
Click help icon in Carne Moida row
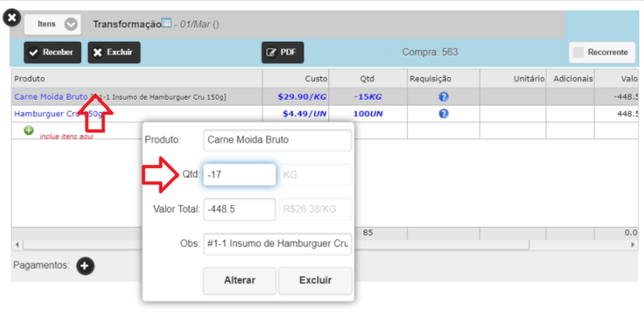point(444,97)
